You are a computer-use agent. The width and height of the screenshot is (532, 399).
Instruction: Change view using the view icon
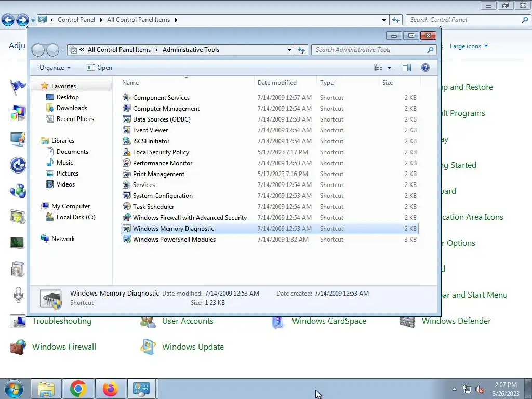point(378,68)
